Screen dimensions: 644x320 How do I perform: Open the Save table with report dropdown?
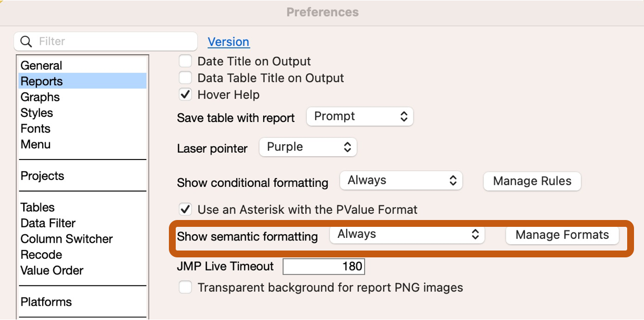(359, 116)
